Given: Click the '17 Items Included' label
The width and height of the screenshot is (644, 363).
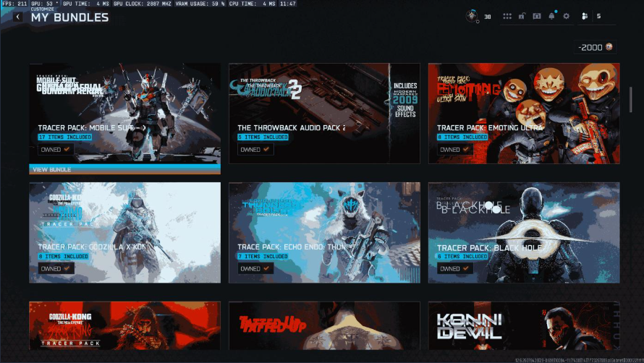Looking at the screenshot, I should click(65, 137).
